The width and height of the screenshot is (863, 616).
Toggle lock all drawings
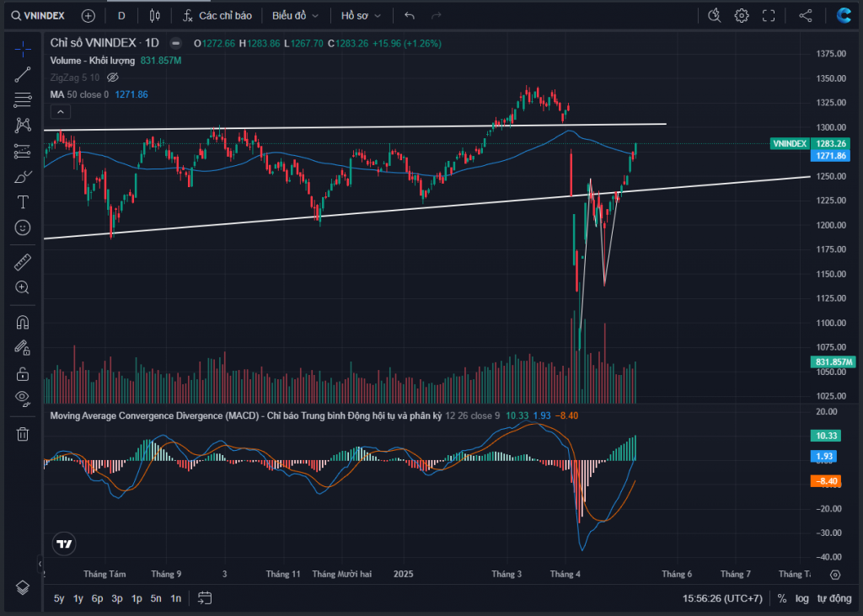click(x=23, y=374)
